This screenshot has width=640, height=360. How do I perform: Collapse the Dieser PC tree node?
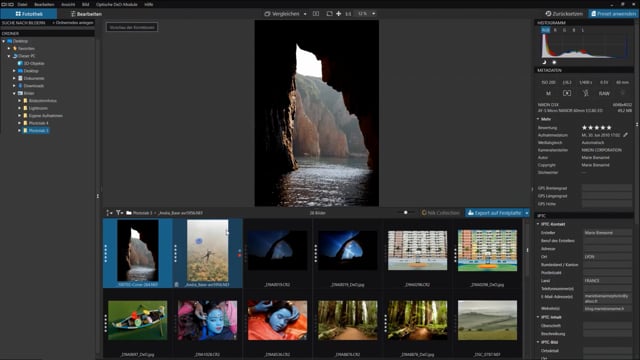pos(9,56)
